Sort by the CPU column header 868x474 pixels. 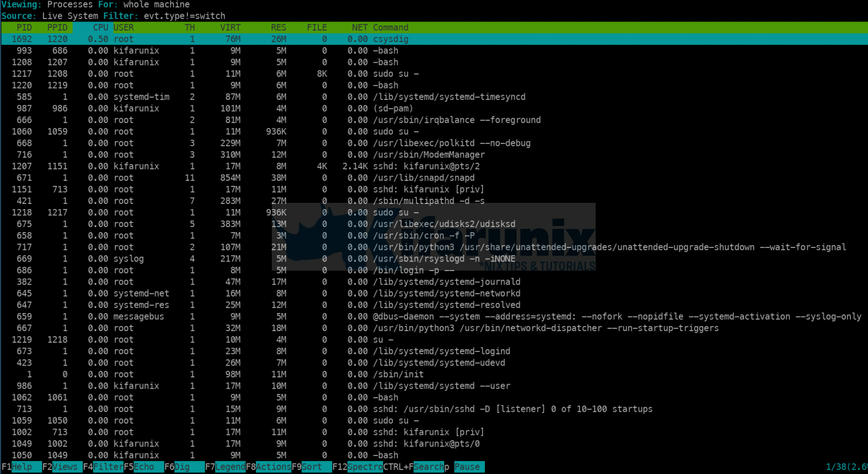[101, 27]
